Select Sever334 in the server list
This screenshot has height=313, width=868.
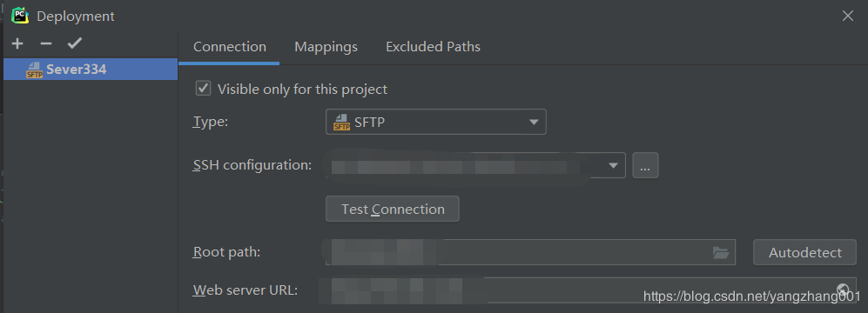coord(91,70)
